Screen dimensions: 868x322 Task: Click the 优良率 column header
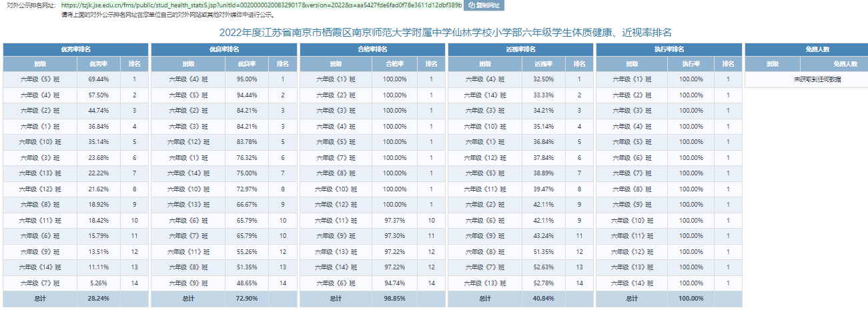tap(246, 64)
